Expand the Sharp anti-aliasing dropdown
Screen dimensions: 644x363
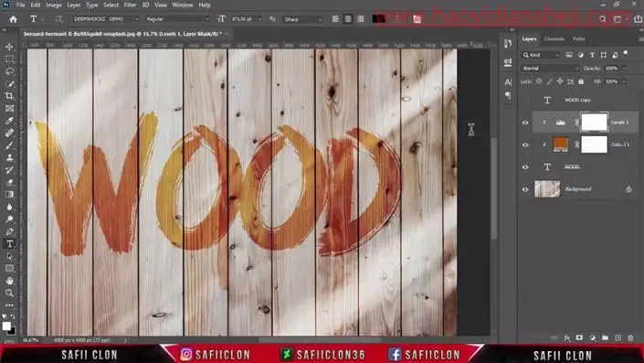pos(302,19)
